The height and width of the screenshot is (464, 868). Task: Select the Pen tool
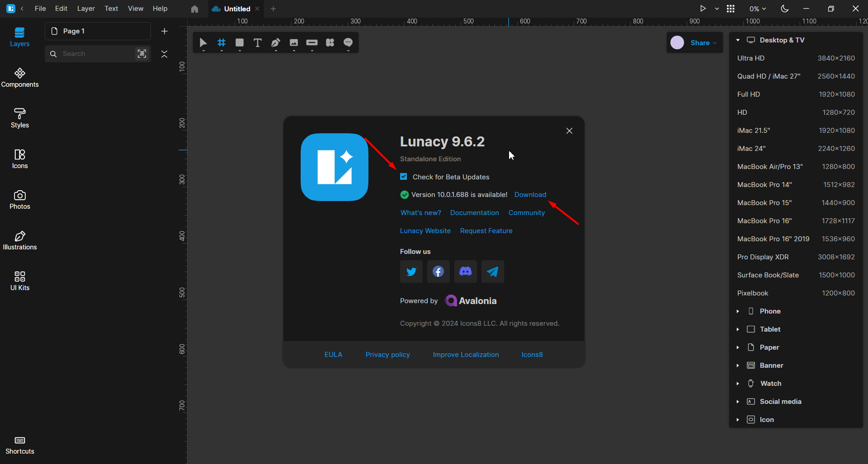click(276, 42)
